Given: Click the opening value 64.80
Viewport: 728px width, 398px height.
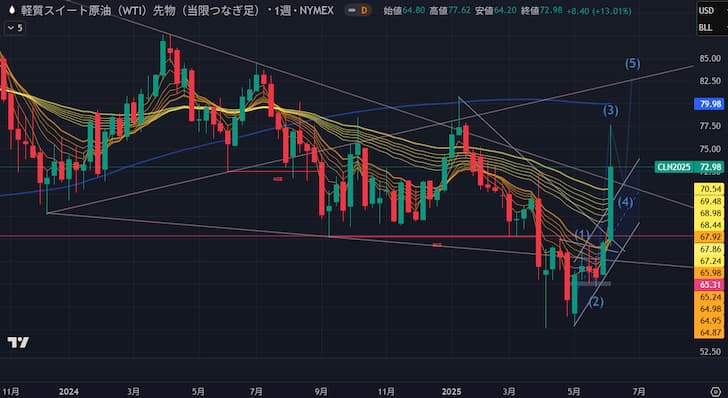Looking at the screenshot, I should 414,10.
